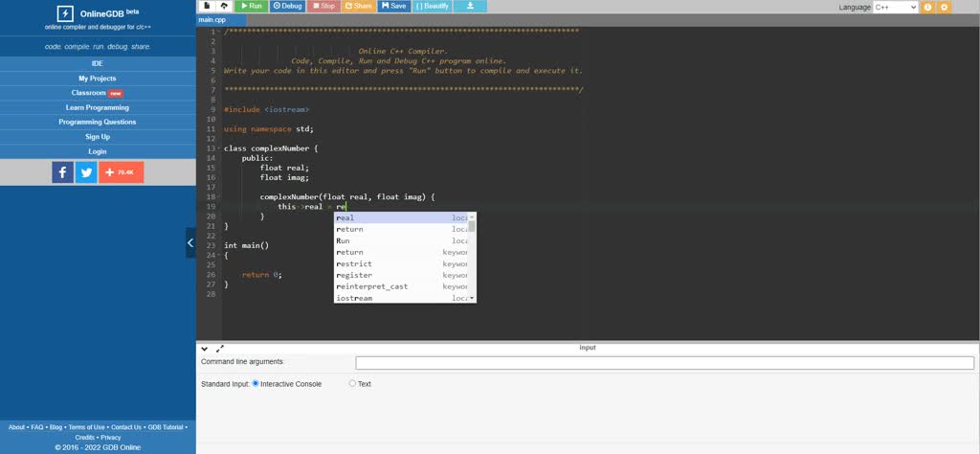Viewport: 980px width, 454px height.
Task: Choose 'register' keyword in autocomplete
Action: (x=401, y=275)
